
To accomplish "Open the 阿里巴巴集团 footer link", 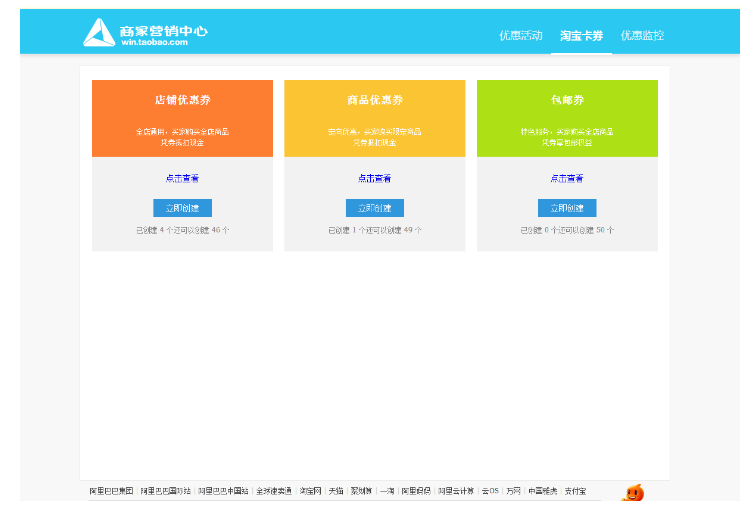I will 111,491.
